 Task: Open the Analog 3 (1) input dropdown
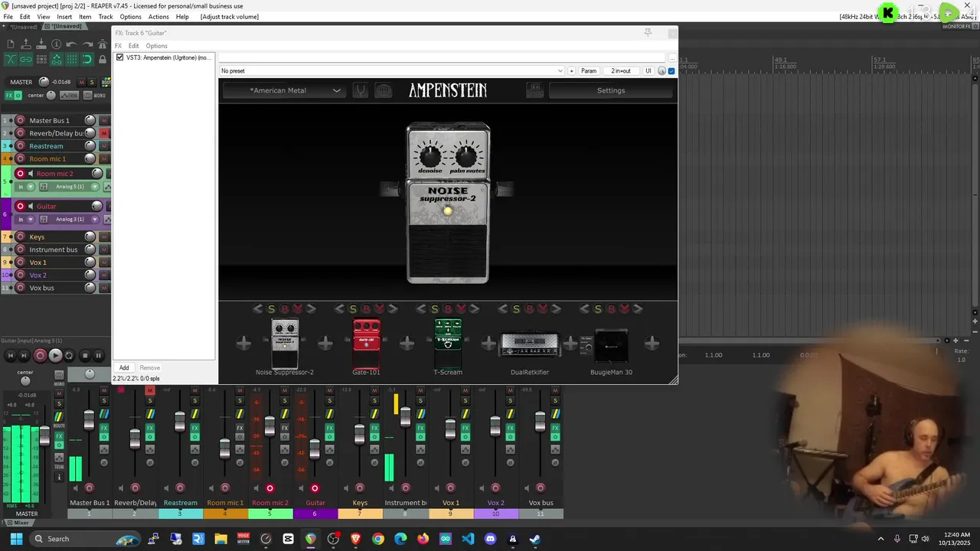(x=70, y=219)
